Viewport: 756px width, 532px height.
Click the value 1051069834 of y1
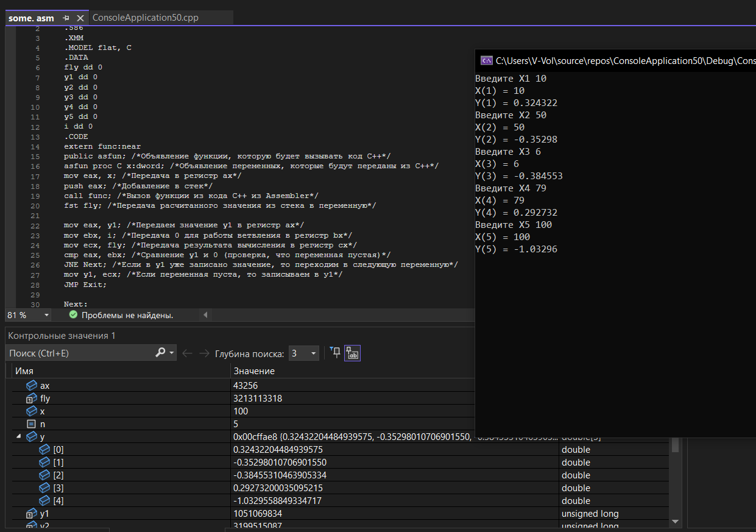point(258,514)
